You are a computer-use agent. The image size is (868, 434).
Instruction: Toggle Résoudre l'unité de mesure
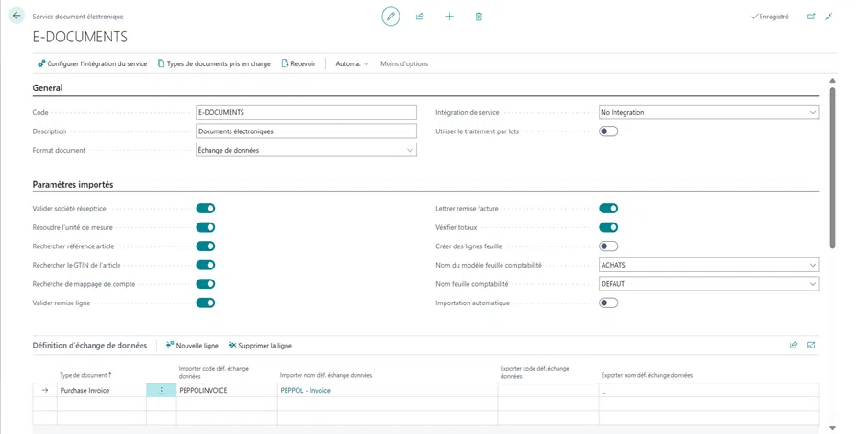pyautogui.click(x=206, y=227)
